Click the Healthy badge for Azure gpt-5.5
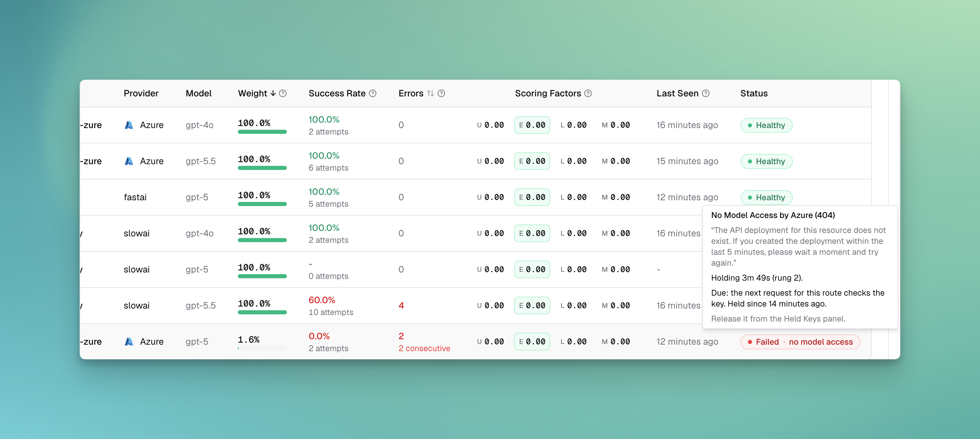The image size is (980, 439). 766,161
